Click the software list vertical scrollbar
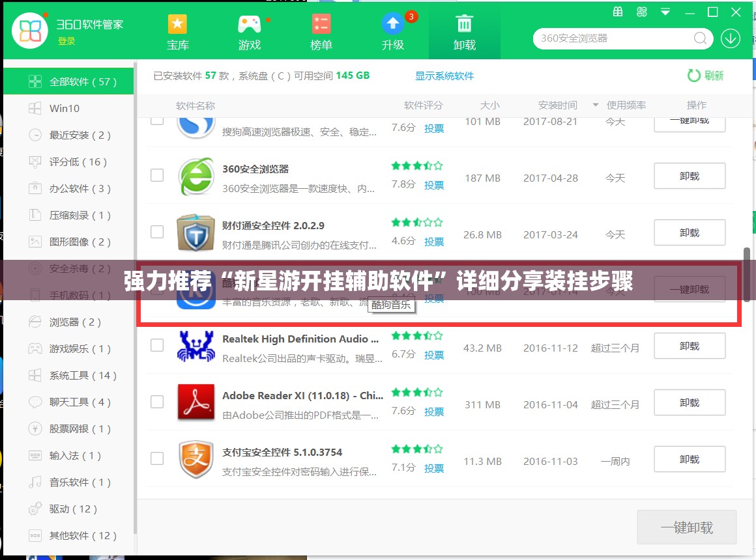Image resolution: width=756 pixels, height=560 pixels. tap(746, 274)
